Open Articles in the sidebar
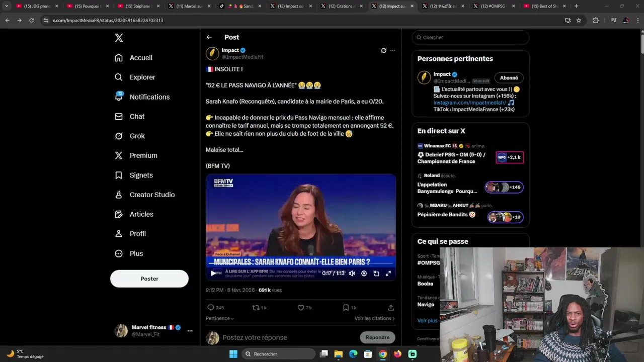 coord(134,214)
